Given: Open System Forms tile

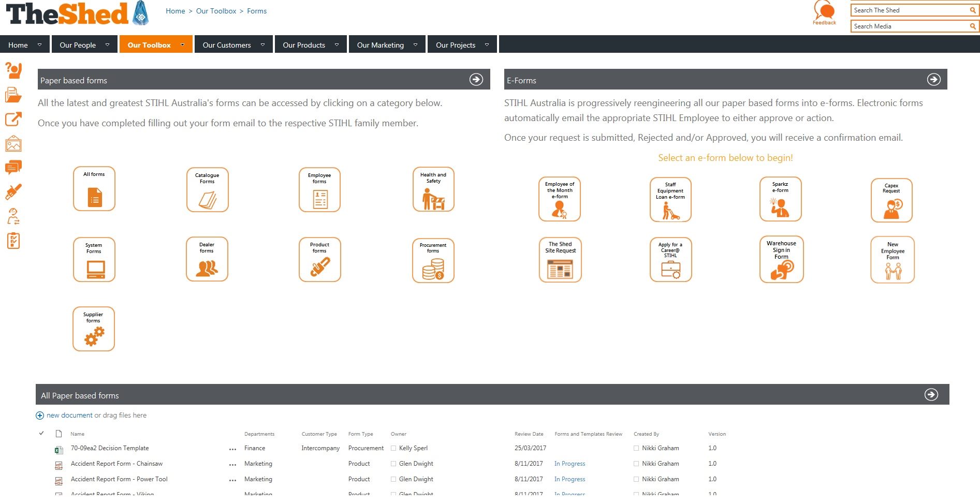Looking at the screenshot, I should coord(94,259).
